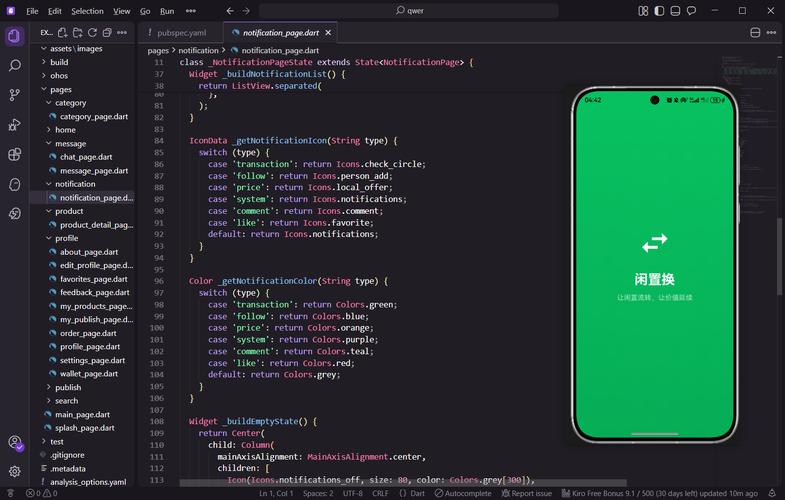The width and height of the screenshot is (785, 500).
Task: Open explorer more actions menu
Action: tap(122, 33)
